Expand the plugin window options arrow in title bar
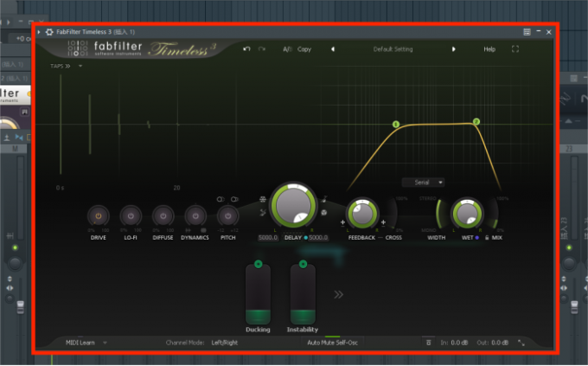This screenshot has width=588, height=366. click(39, 32)
